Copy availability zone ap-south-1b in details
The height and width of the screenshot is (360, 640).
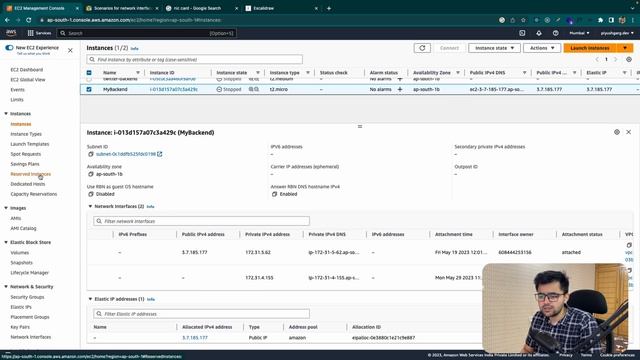pyautogui.click(x=91, y=174)
